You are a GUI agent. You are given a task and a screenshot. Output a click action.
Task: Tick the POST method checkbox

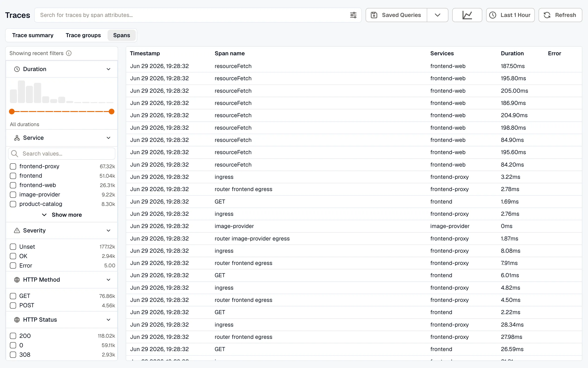13,305
